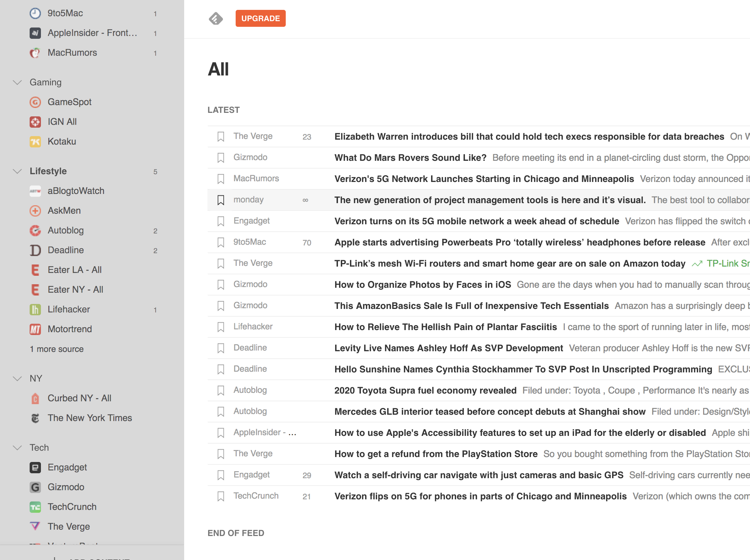This screenshot has width=750, height=560.
Task: Open the Deadline feed icon in sidebar
Action: tap(35, 250)
